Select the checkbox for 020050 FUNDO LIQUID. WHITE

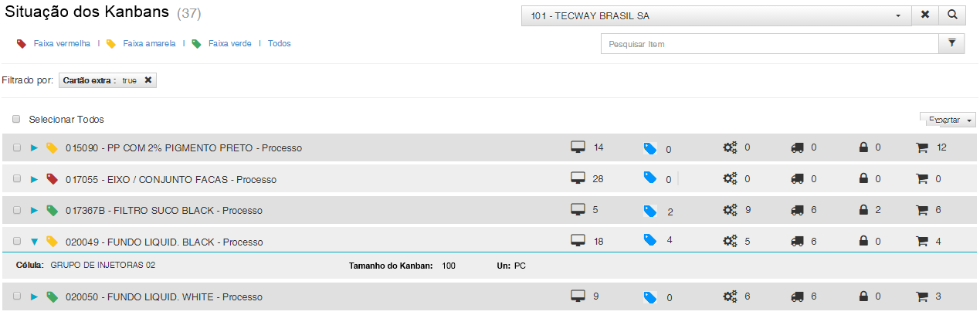[x=17, y=297]
